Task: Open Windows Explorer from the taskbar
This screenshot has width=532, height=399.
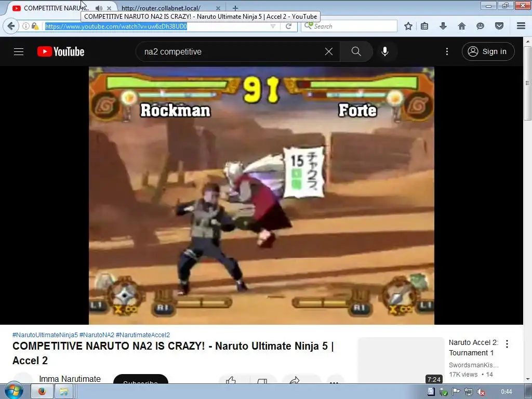Action: tap(63, 392)
